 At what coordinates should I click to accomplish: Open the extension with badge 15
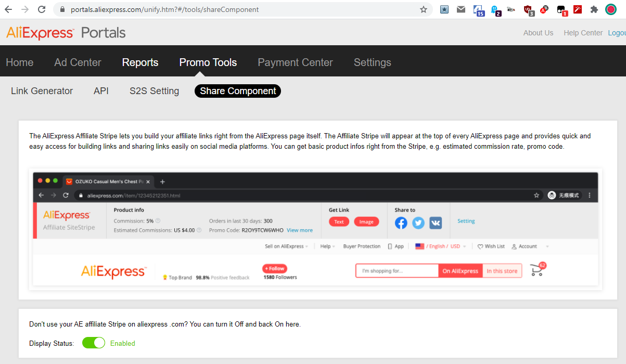coord(478,10)
